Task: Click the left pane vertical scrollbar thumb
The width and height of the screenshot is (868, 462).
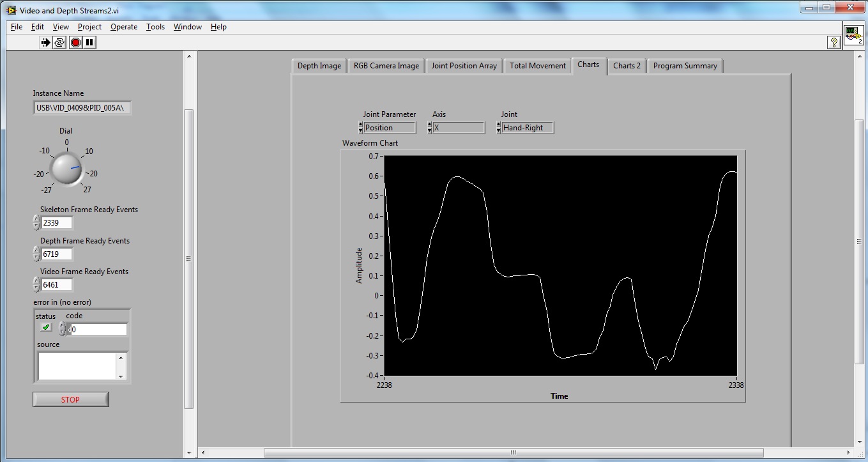Action: [188, 259]
